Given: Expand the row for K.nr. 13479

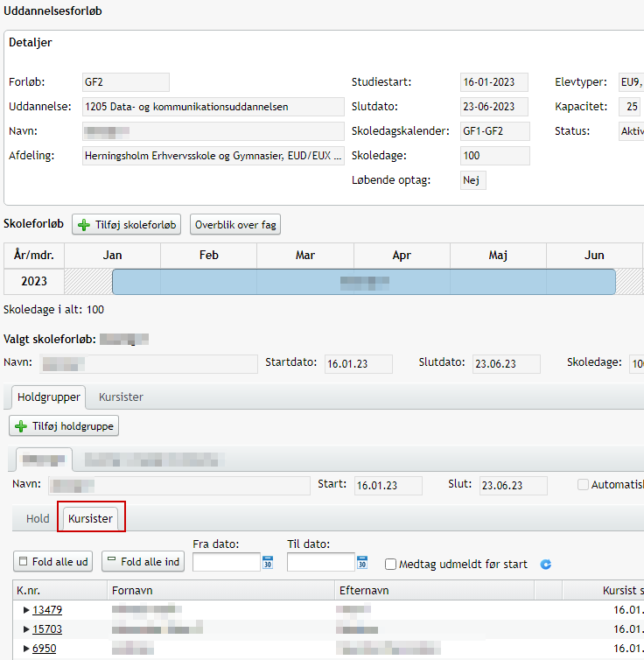Looking at the screenshot, I should [26, 609].
